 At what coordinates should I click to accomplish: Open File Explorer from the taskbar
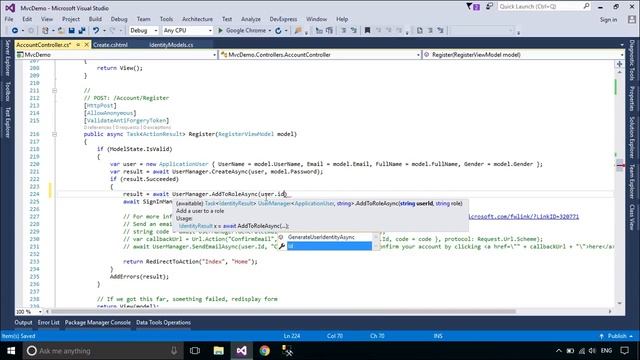[x=218, y=351]
